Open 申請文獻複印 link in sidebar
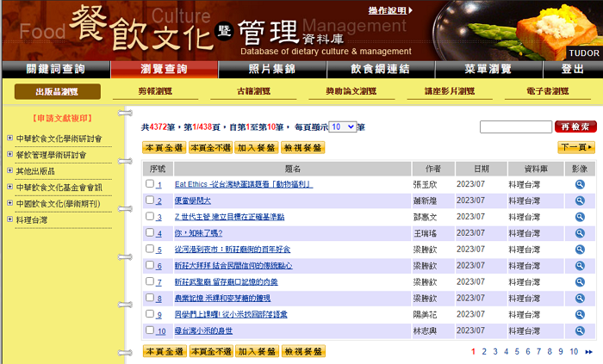Screen dimensions: 603x364 point(62,118)
